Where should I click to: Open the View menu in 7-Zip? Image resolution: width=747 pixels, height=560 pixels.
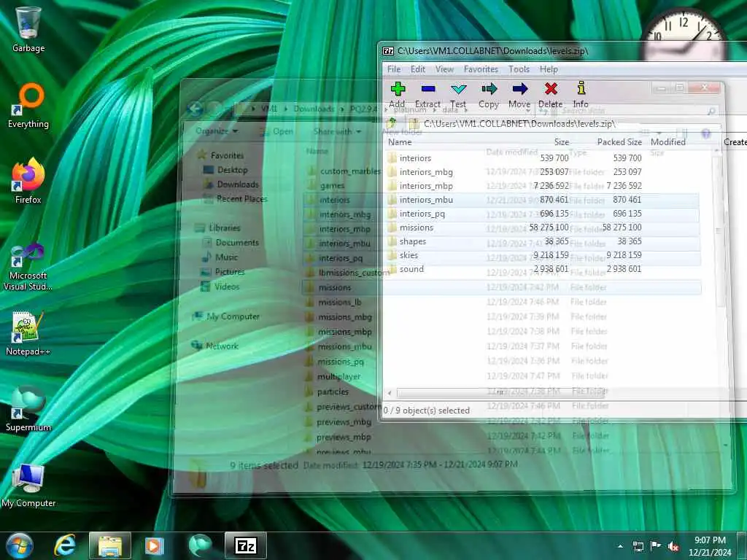pyautogui.click(x=444, y=69)
